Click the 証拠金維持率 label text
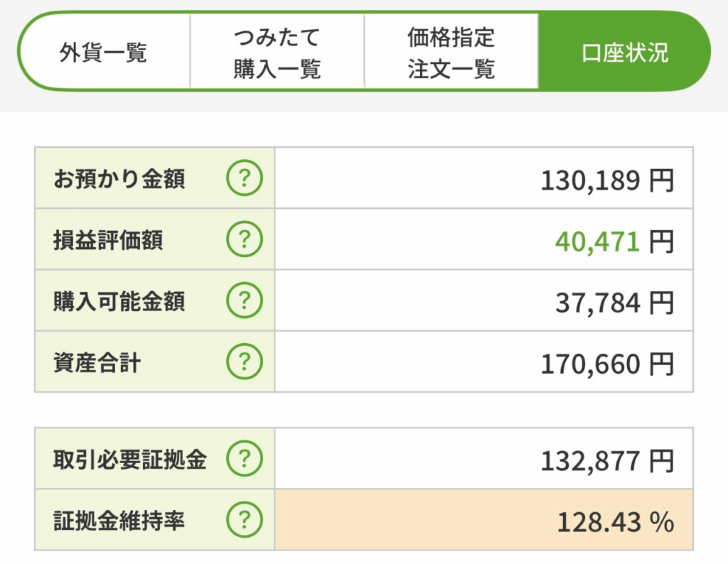Screen dimensions: 728x564 pos(119,521)
